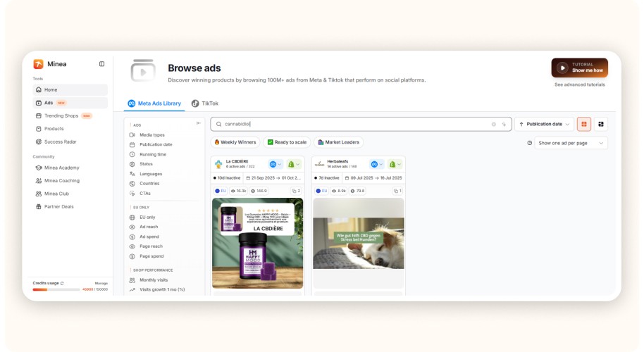Click the 8.9k reach eye badge
This screenshot has width=644, height=352.
(339, 191)
